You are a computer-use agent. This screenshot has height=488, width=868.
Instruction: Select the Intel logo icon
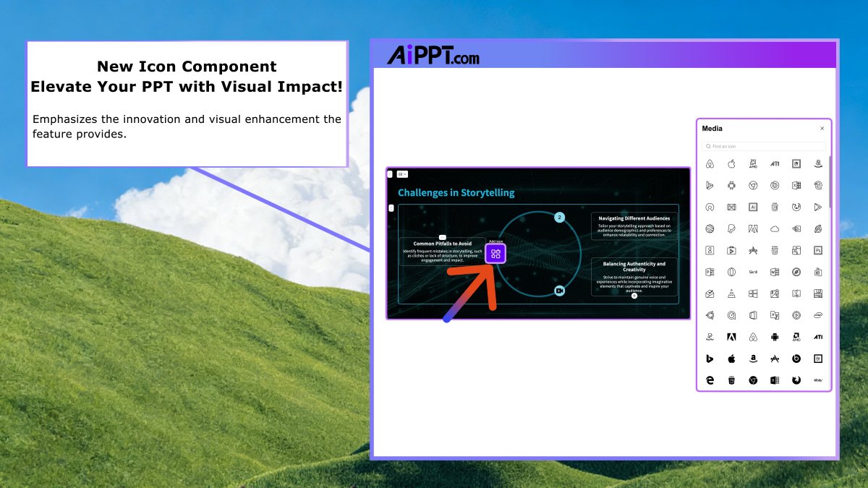point(818,315)
